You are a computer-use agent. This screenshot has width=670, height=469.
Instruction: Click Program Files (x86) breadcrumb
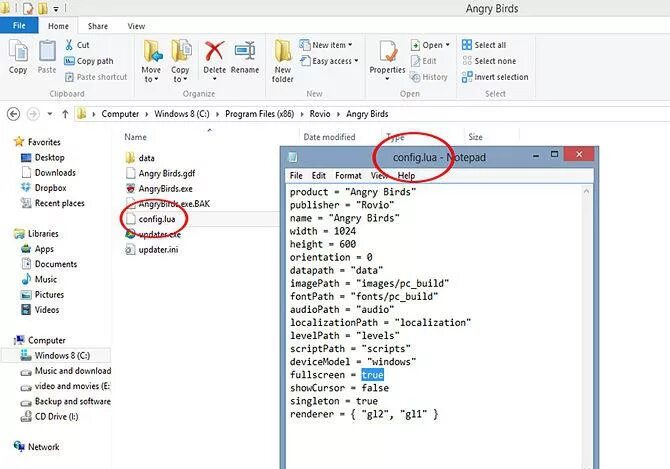[x=260, y=114]
